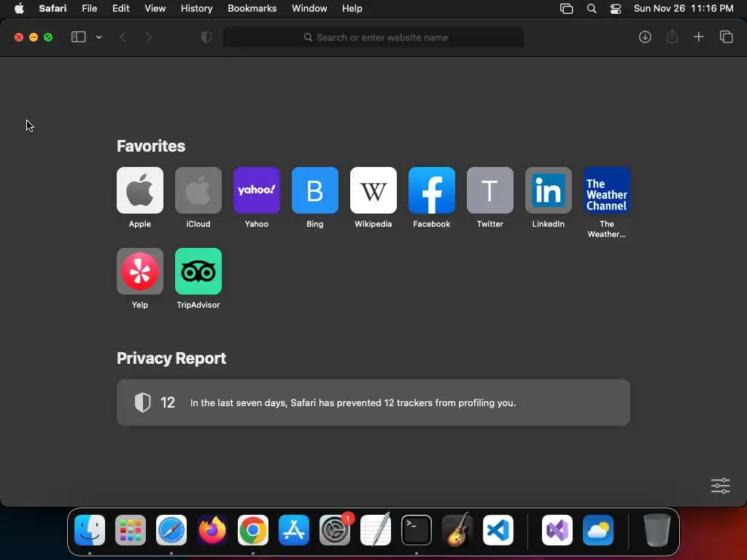Image resolution: width=747 pixels, height=560 pixels.
Task: Open the Yelp favorite
Action: pyautogui.click(x=139, y=271)
